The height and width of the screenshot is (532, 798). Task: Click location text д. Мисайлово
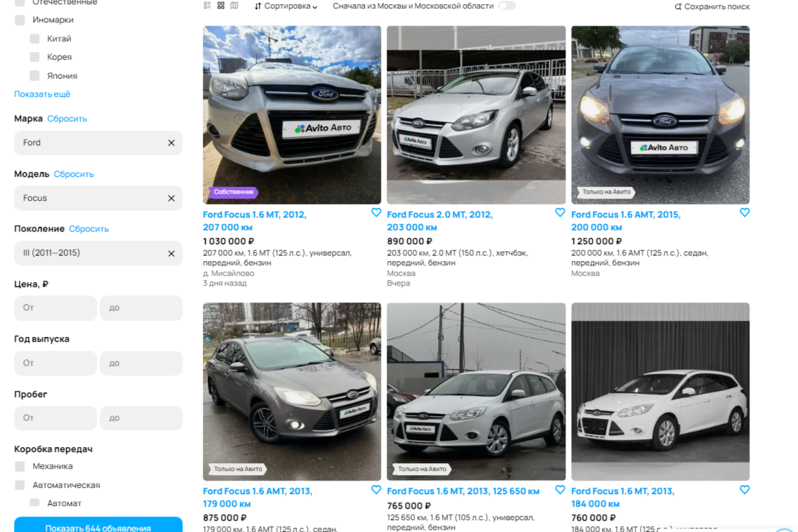(229, 274)
